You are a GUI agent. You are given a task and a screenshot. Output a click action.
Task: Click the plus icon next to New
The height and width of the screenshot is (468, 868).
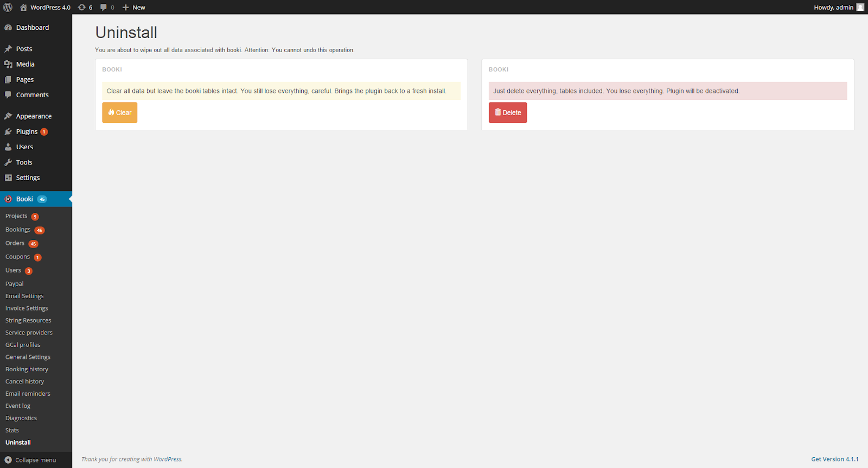(125, 7)
